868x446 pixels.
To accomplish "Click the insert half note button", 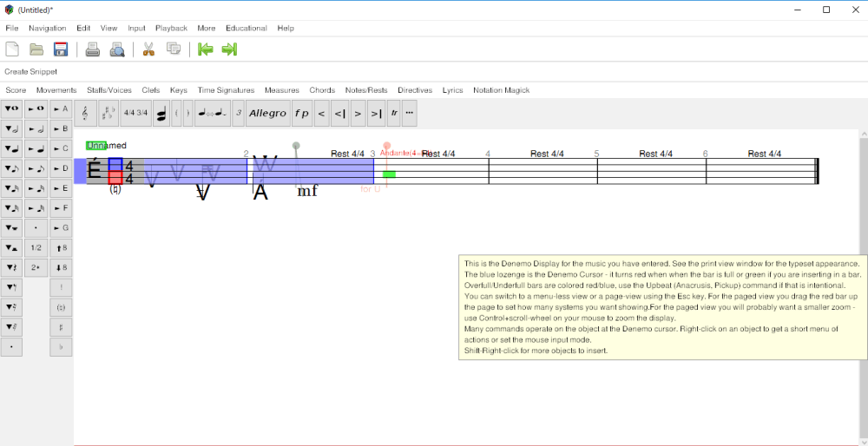I will click(36, 129).
